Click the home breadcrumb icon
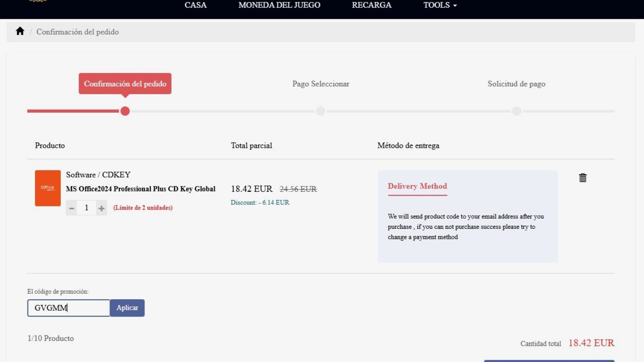Image resolution: width=644 pixels, height=362 pixels. [20, 31]
